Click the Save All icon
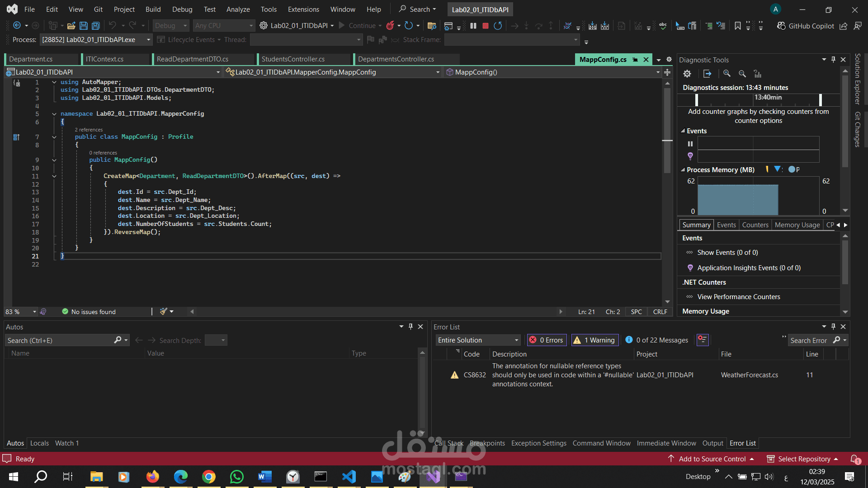The image size is (868, 488). coord(96,26)
